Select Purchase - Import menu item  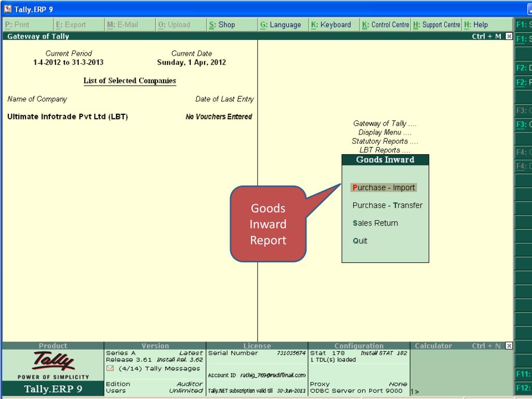pos(383,188)
